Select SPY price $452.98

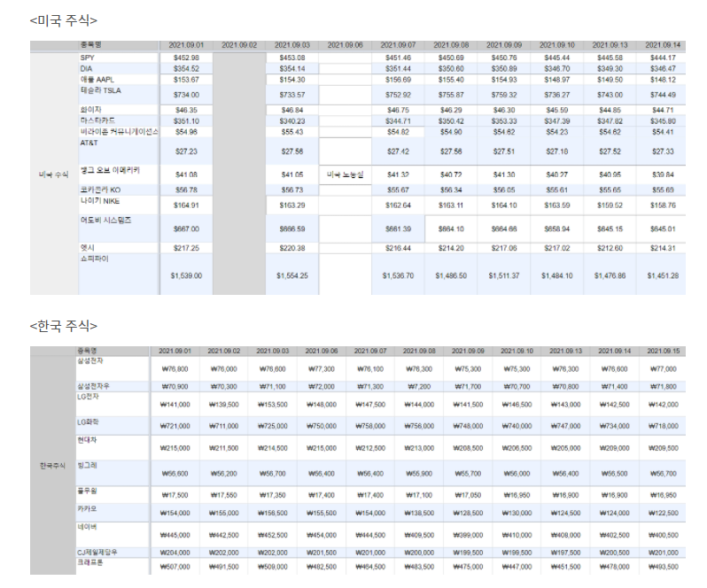pyautogui.click(x=186, y=58)
